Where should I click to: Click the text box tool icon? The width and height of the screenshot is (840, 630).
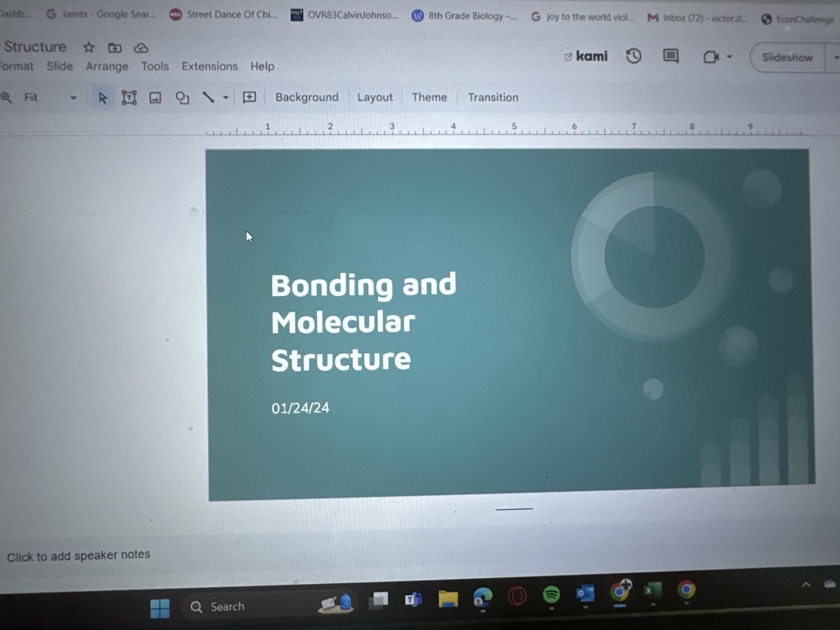[129, 98]
